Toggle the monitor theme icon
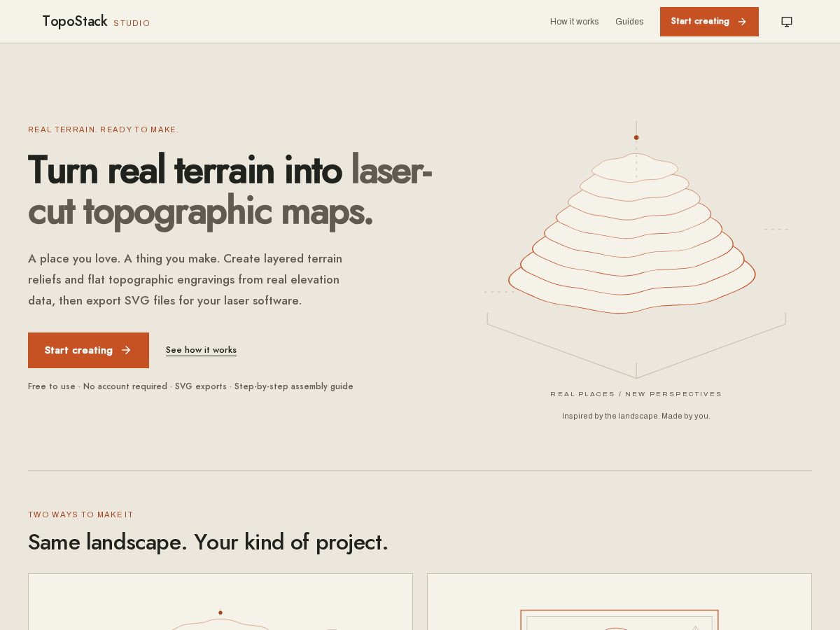 tap(787, 22)
